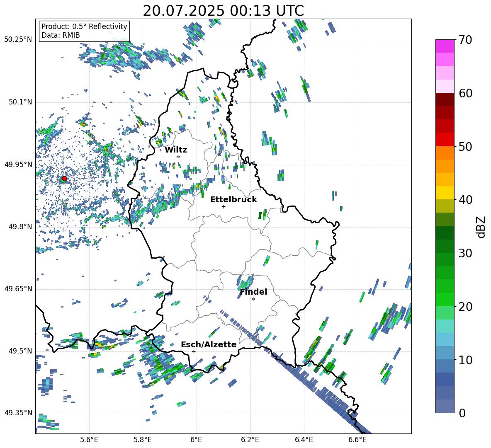Click the Wiltz station cross marker
The width and height of the screenshot is (491, 448).
[x=178, y=157]
